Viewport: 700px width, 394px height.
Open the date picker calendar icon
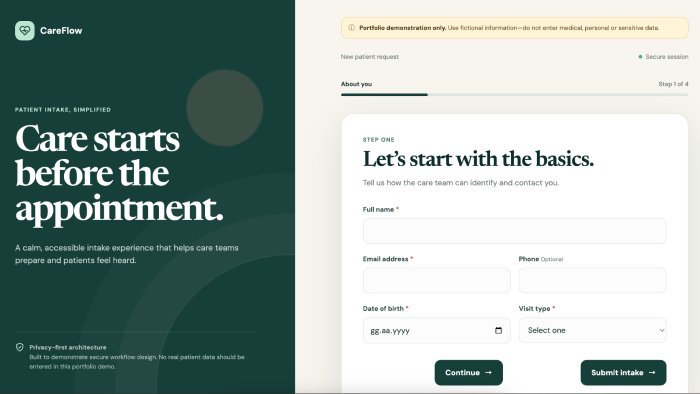coord(498,330)
